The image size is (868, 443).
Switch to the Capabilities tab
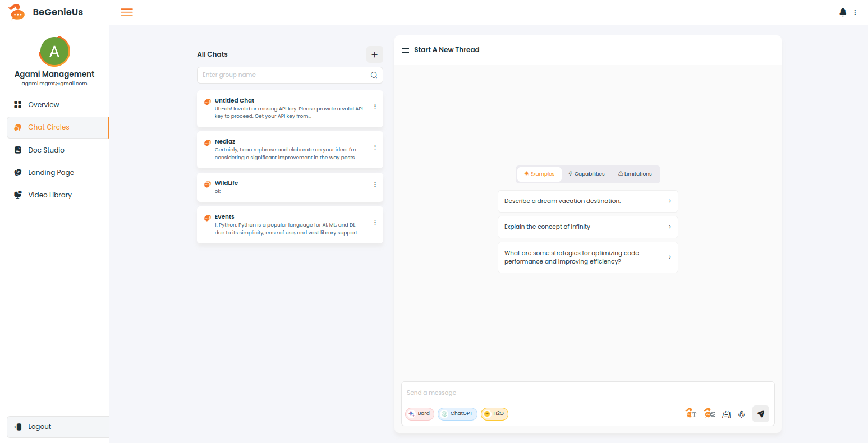click(586, 174)
